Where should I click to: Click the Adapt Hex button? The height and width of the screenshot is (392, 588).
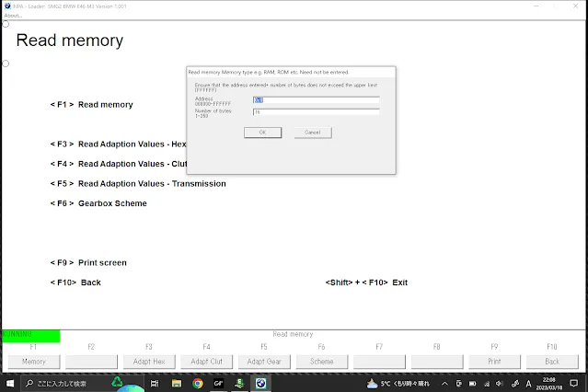[149, 362]
